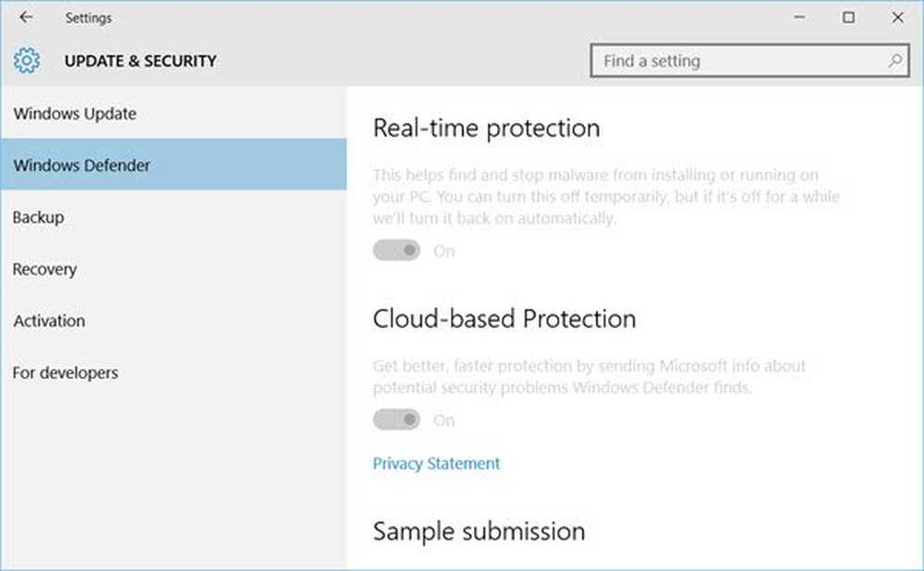Click the Settings gear icon

pyautogui.click(x=27, y=61)
